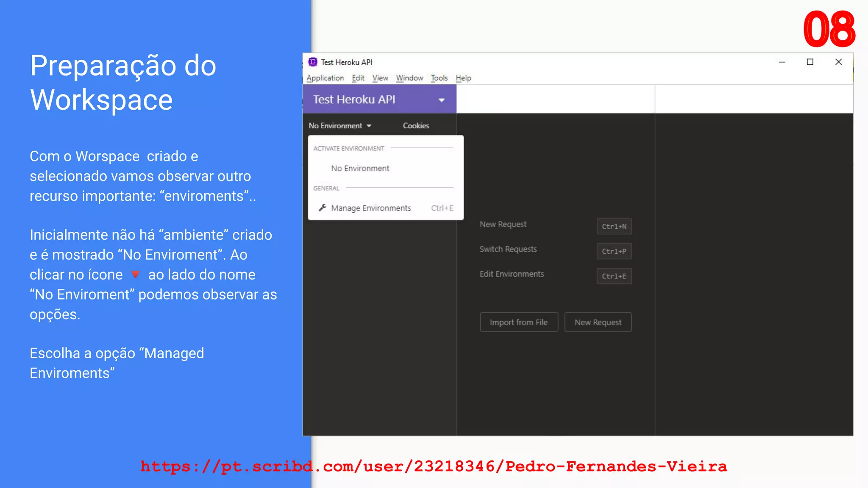Open the Tools menu
The width and height of the screenshot is (868, 488).
pos(439,78)
